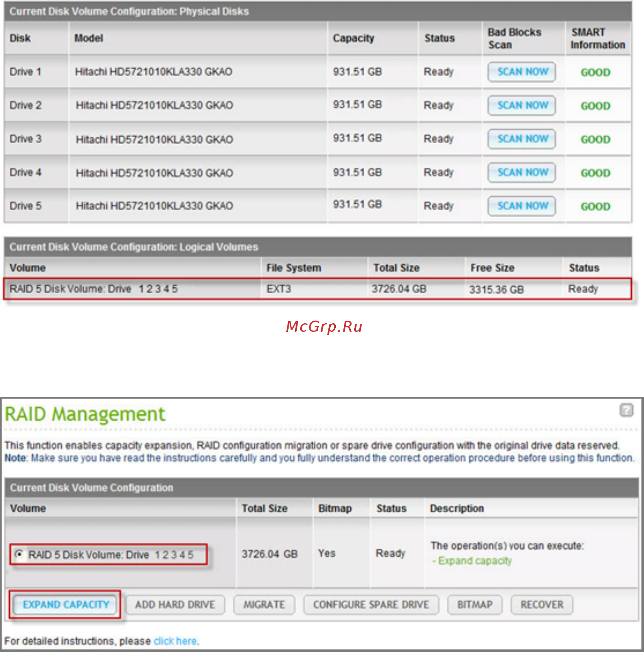Open the 'click here' detailed instructions link
The height and width of the screenshot is (652, 644).
pos(176,641)
